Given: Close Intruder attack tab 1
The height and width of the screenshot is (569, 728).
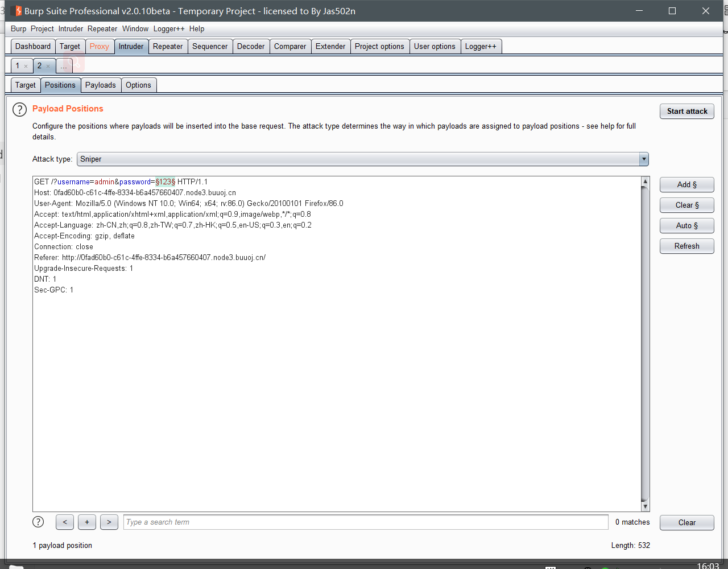Looking at the screenshot, I should pos(26,67).
